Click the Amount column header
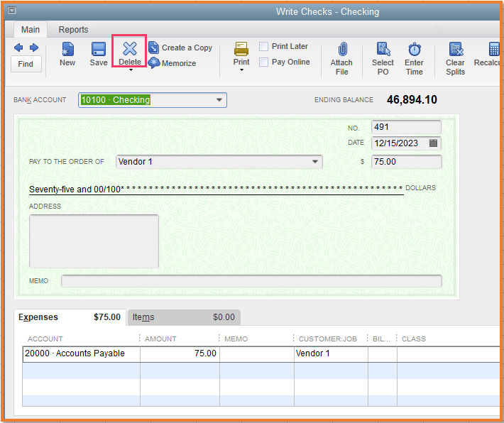 (x=160, y=339)
